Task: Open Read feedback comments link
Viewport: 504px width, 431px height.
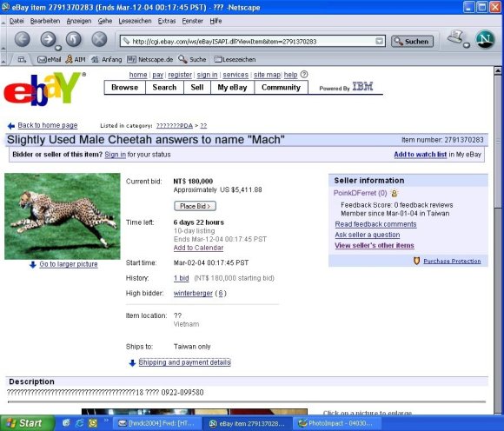Action: point(375,224)
